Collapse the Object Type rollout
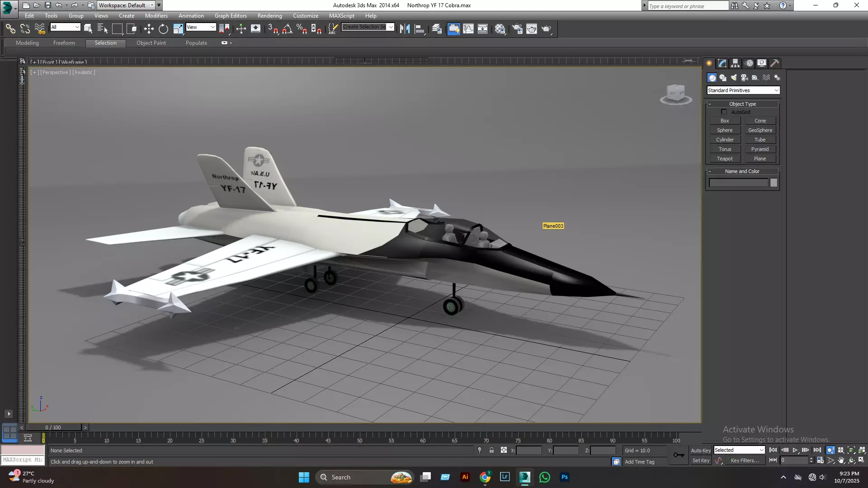 point(742,104)
